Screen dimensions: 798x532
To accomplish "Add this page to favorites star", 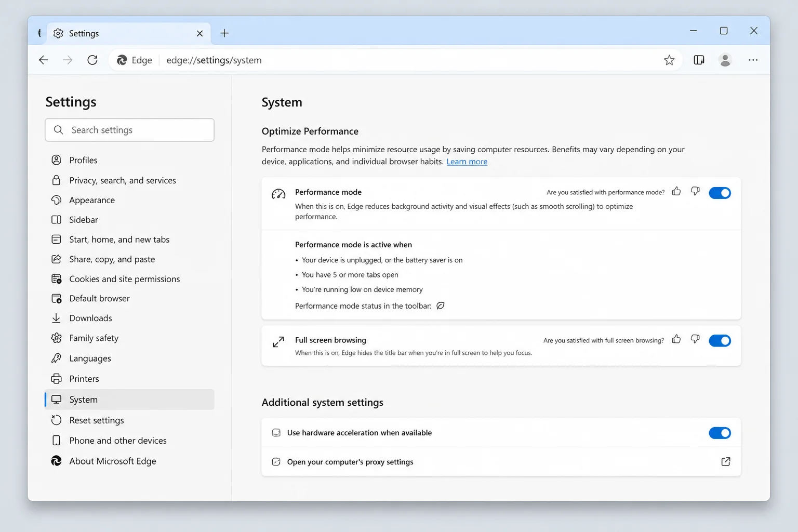I will click(669, 60).
